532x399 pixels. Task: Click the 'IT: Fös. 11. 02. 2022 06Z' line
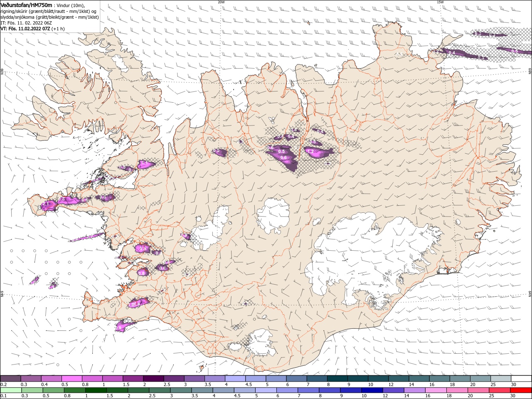26,23
